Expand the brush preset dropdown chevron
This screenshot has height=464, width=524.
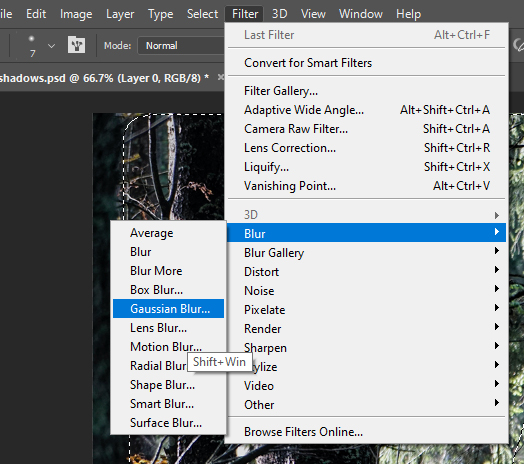point(51,46)
